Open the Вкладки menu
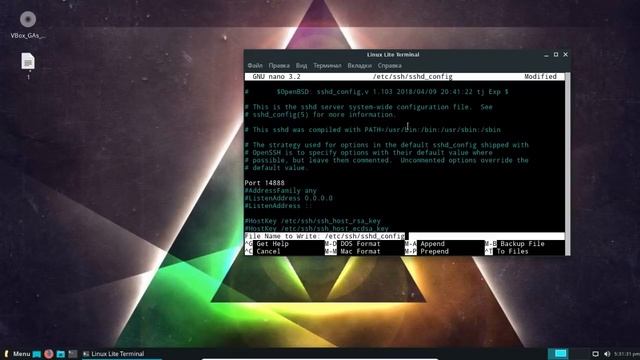 coord(360,65)
